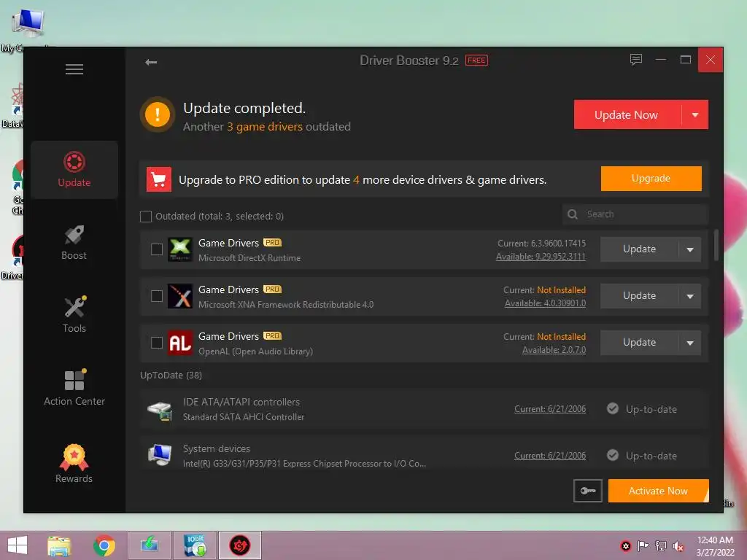Open the hamburger menu in the sidebar
The width and height of the screenshot is (747, 560).
[74, 69]
